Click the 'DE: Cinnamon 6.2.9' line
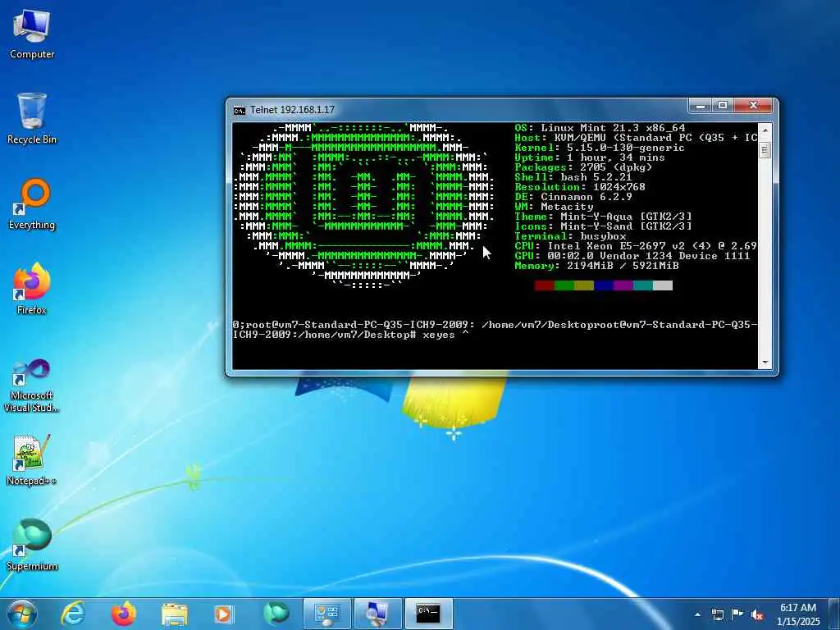The width and height of the screenshot is (840, 630). click(x=573, y=197)
